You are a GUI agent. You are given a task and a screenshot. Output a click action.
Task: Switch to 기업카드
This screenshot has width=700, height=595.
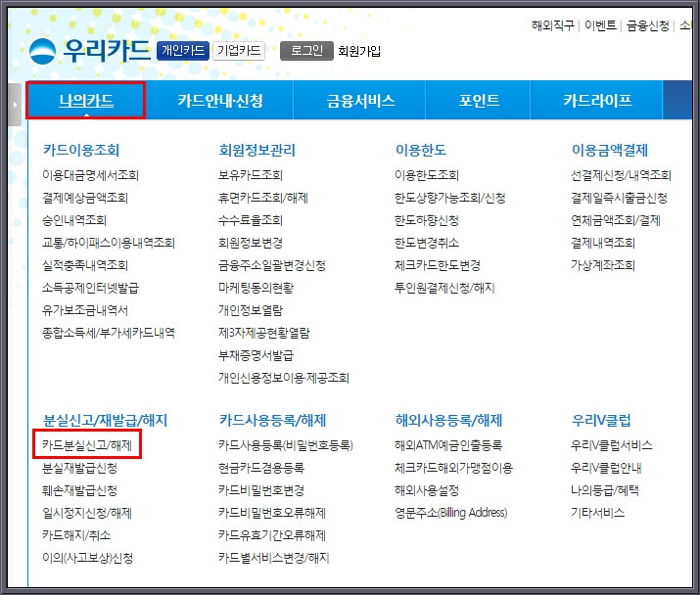[239, 51]
